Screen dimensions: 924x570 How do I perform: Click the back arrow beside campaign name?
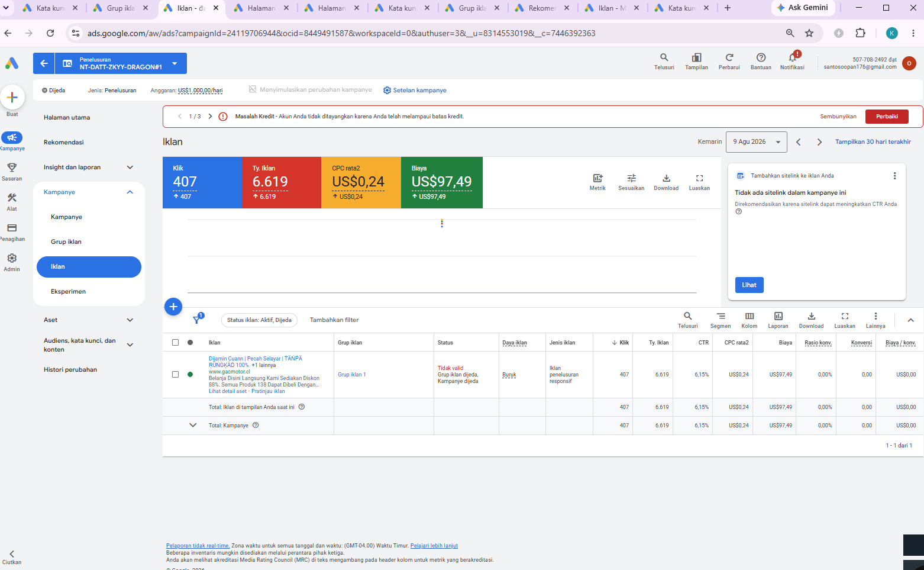tap(44, 63)
